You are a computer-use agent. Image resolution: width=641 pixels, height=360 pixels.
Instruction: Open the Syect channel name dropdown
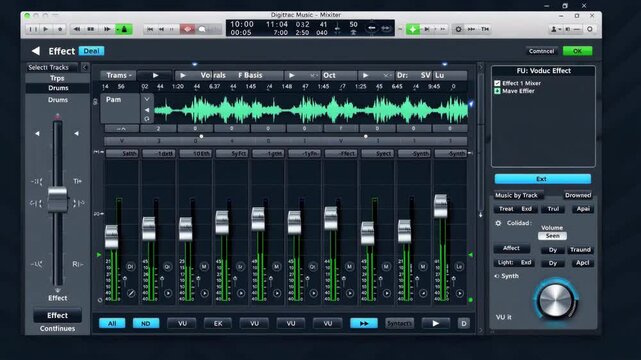pos(378,154)
